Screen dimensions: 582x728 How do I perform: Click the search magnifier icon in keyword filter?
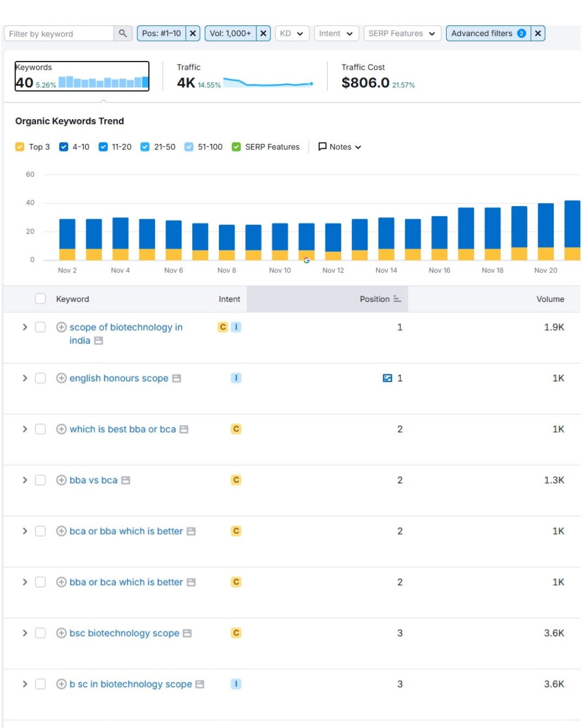123,33
